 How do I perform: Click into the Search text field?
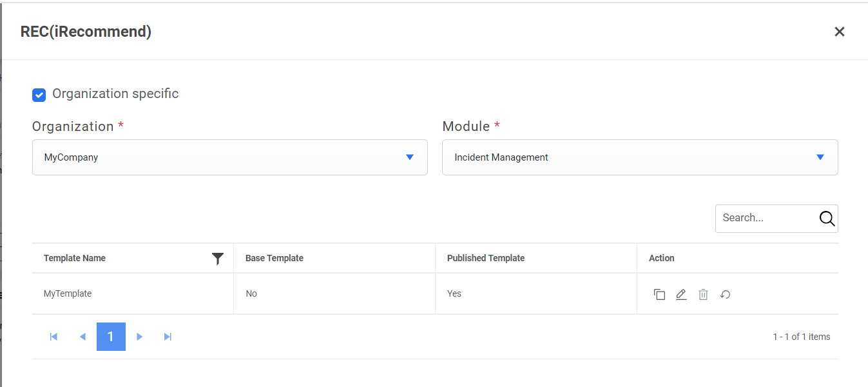pos(765,219)
